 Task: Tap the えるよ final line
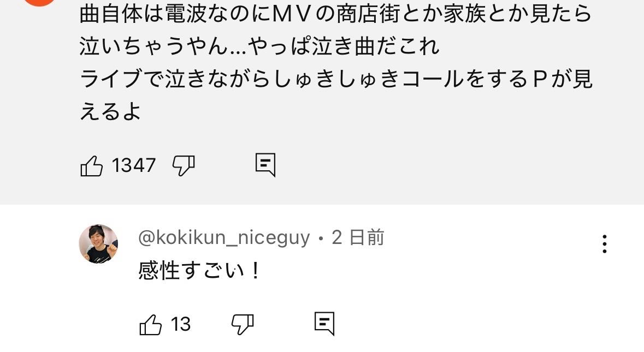(110, 111)
